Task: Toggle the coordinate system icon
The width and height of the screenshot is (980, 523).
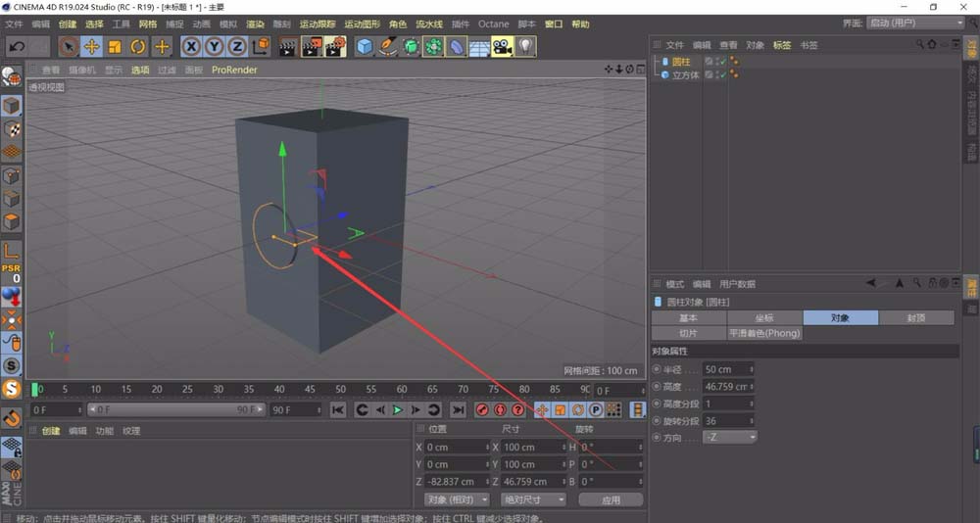Action: [x=262, y=47]
